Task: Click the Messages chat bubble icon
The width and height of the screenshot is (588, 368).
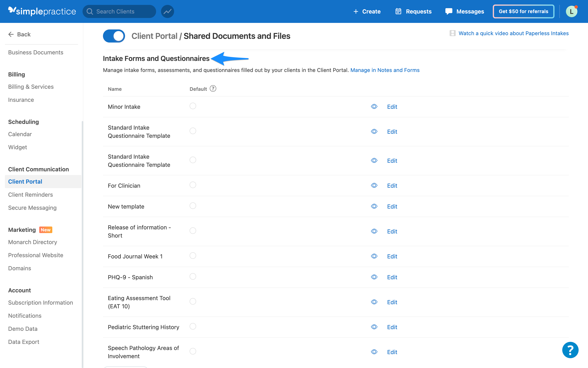Action: pos(449,11)
